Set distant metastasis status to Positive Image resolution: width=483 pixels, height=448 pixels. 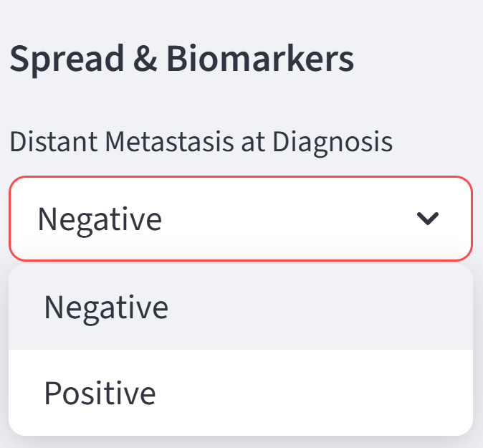100,393
